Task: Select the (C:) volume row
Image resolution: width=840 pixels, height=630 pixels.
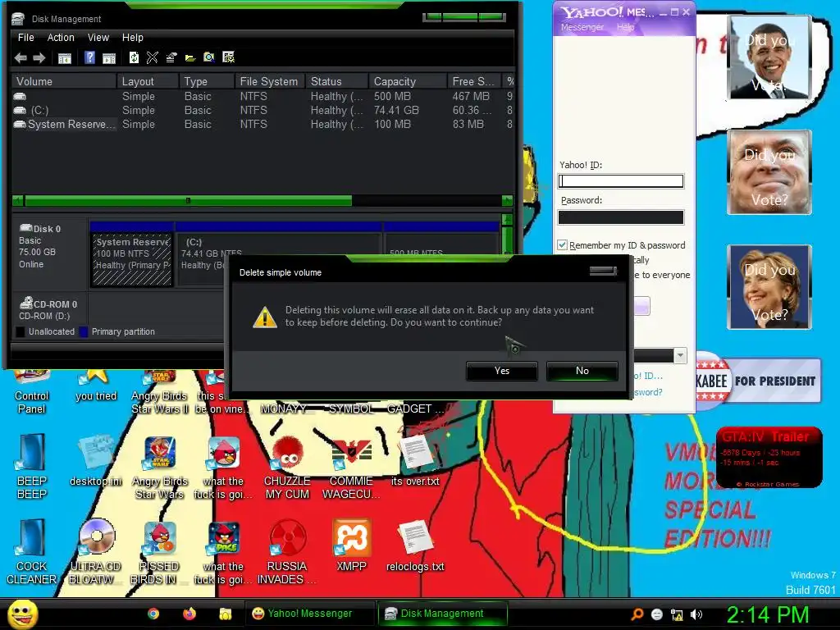Action: click(x=262, y=111)
